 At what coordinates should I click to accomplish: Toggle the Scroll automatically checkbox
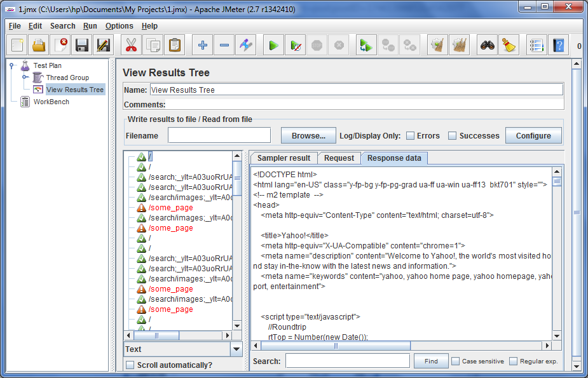click(130, 365)
